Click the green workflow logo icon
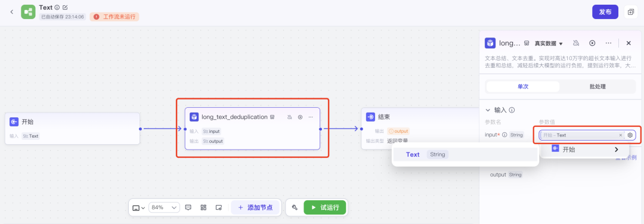Image resolution: width=644 pixels, height=224 pixels. click(29, 12)
